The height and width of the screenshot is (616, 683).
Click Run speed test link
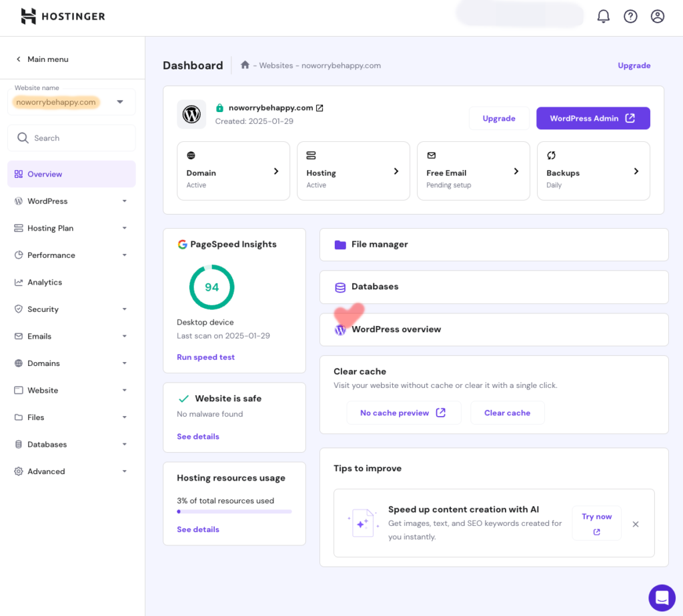205,357
